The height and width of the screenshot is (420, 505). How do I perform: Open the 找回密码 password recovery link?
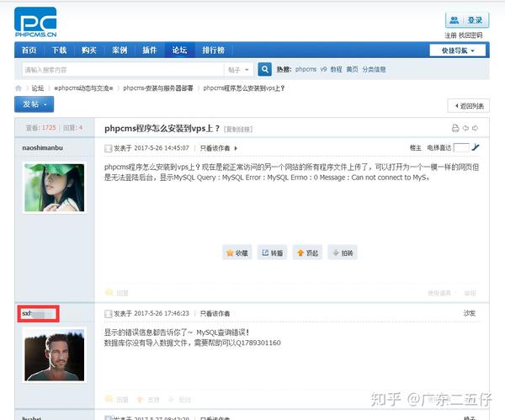point(470,35)
